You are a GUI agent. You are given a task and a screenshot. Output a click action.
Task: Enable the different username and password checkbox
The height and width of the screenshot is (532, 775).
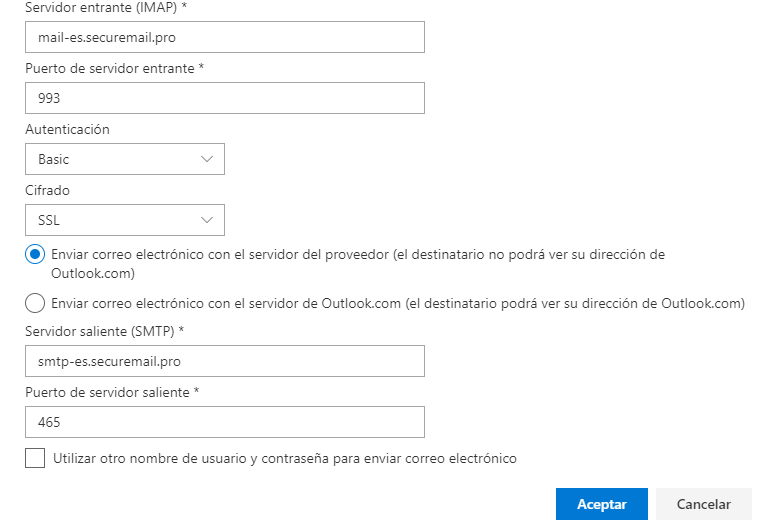click(x=35, y=458)
